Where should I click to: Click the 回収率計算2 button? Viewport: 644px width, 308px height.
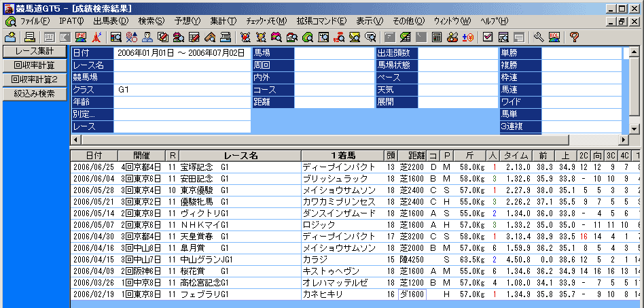coord(34,80)
